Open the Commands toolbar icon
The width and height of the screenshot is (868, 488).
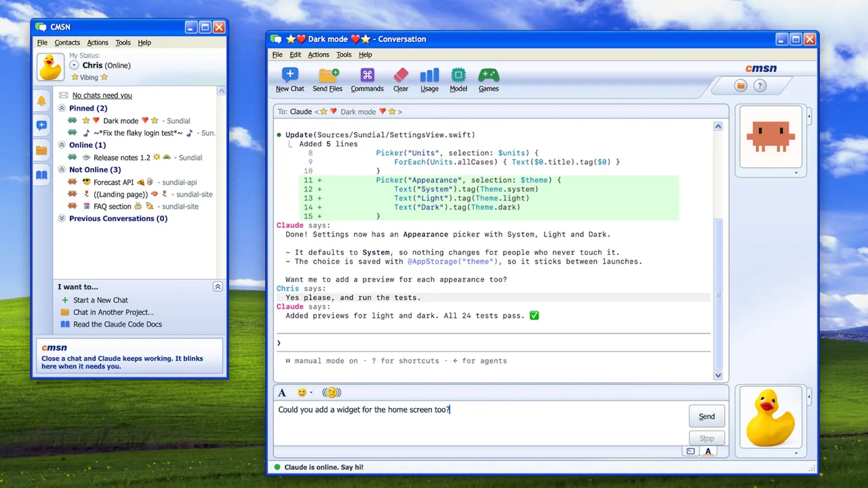(x=367, y=75)
